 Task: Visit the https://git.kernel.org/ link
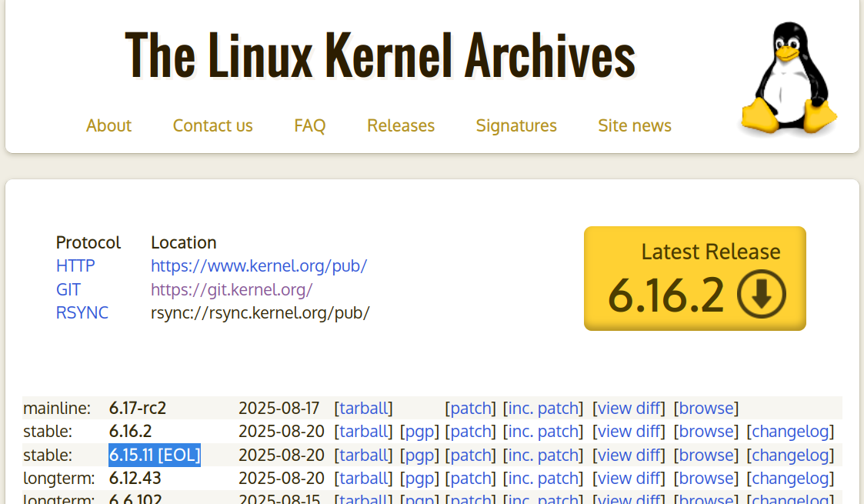point(232,290)
